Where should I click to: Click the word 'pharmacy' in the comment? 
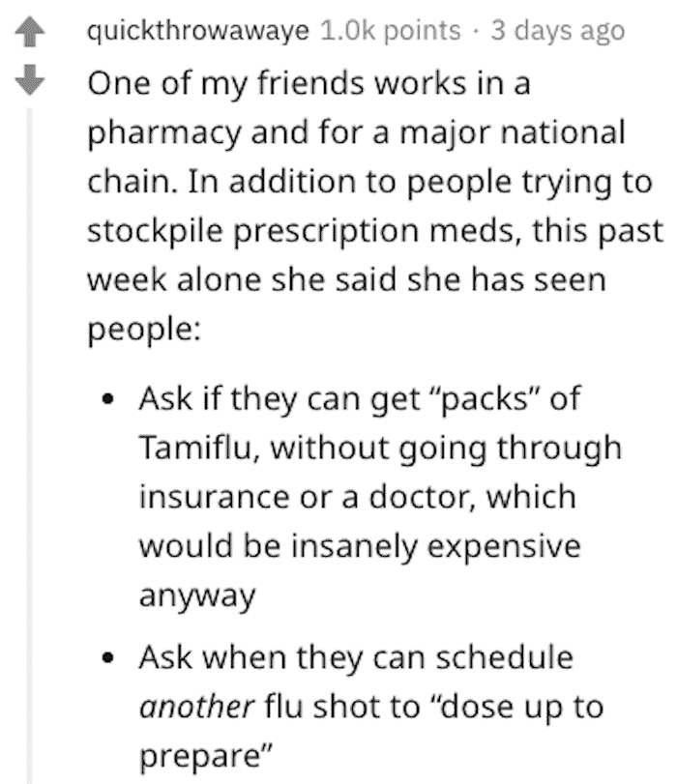click(164, 134)
